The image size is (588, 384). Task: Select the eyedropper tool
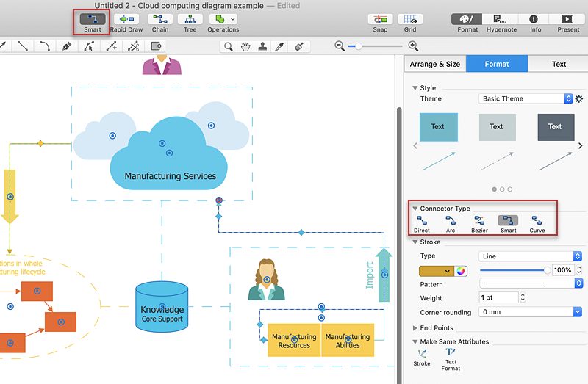click(280, 46)
